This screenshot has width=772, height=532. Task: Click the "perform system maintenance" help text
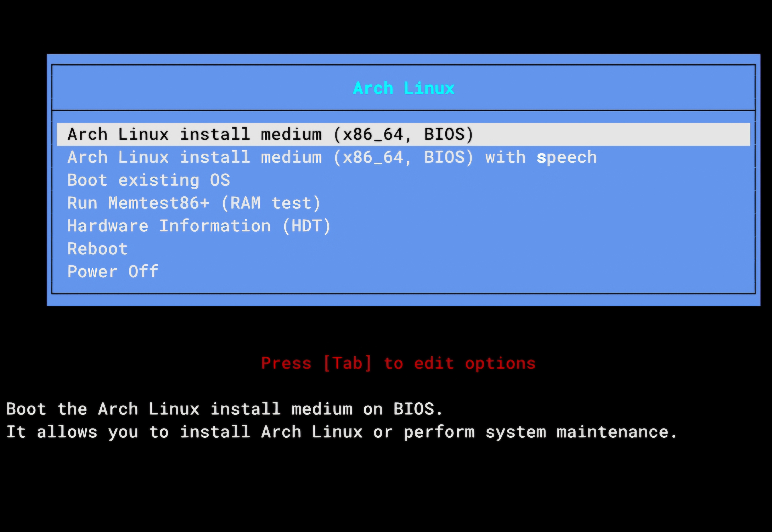pos(541,432)
